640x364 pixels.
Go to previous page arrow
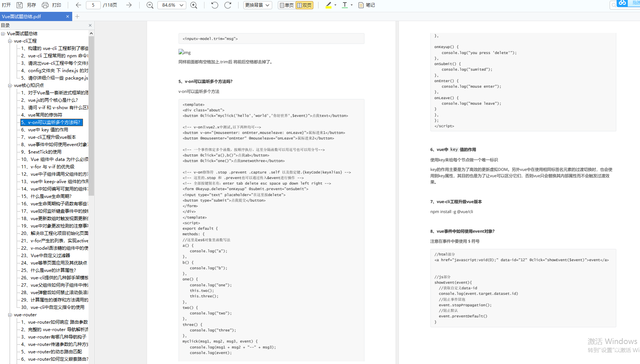click(78, 5)
